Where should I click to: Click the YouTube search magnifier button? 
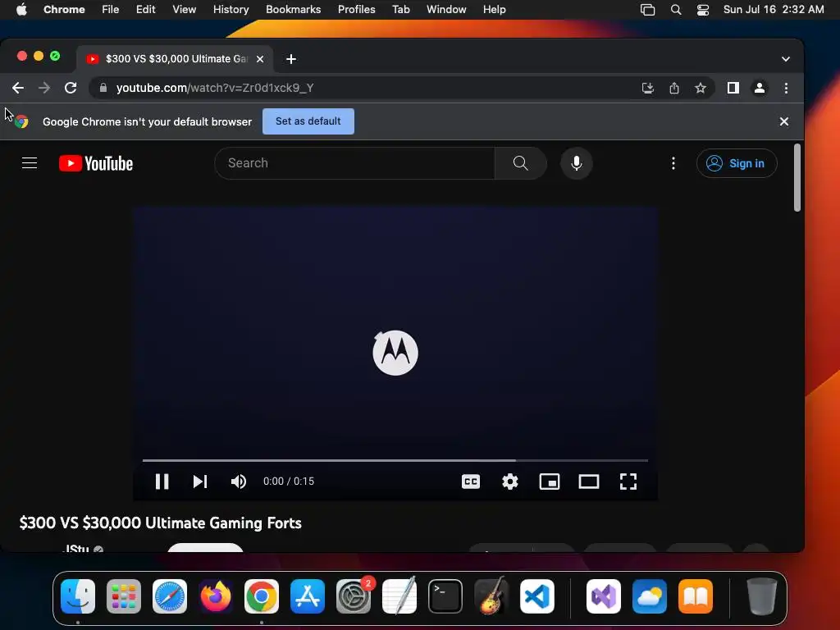tap(521, 163)
